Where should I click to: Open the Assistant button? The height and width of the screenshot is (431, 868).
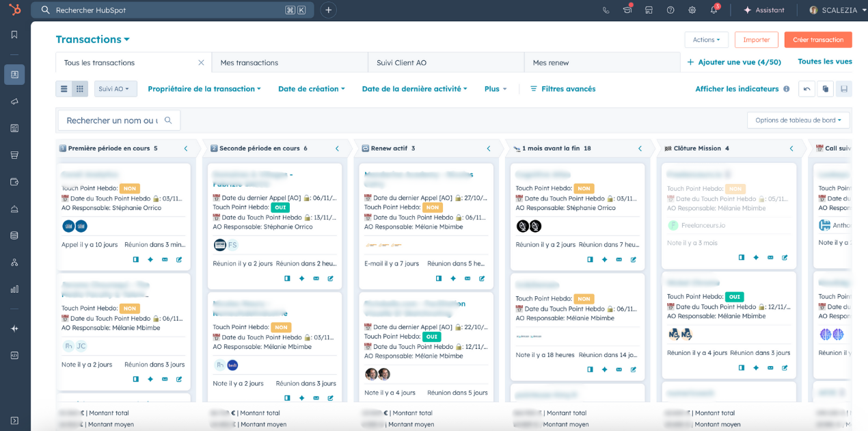click(763, 10)
